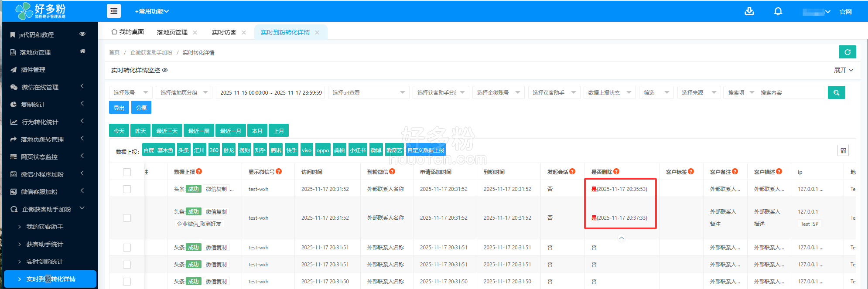
Task: Filter by 最近一周 time range
Action: (x=198, y=131)
